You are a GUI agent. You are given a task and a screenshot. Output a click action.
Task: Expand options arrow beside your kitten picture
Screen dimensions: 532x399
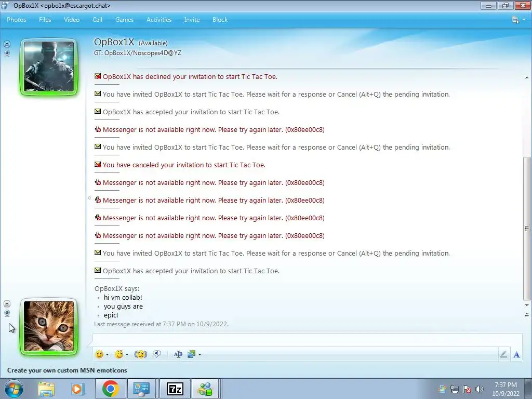(7, 303)
